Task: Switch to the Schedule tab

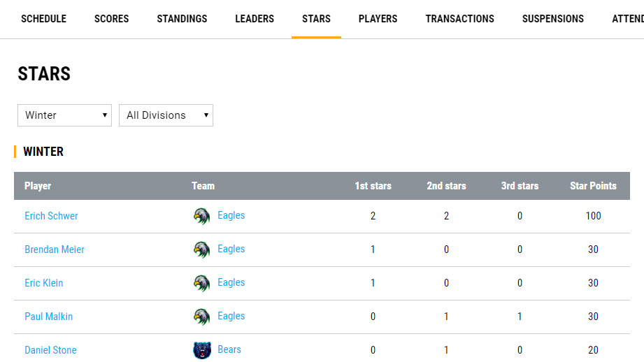Action: (43, 19)
